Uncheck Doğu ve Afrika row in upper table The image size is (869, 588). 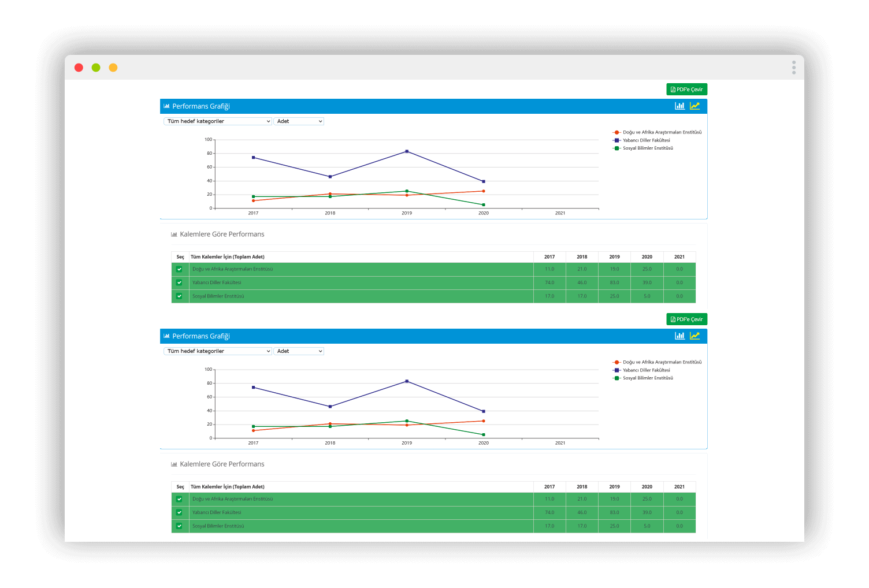pos(179,269)
